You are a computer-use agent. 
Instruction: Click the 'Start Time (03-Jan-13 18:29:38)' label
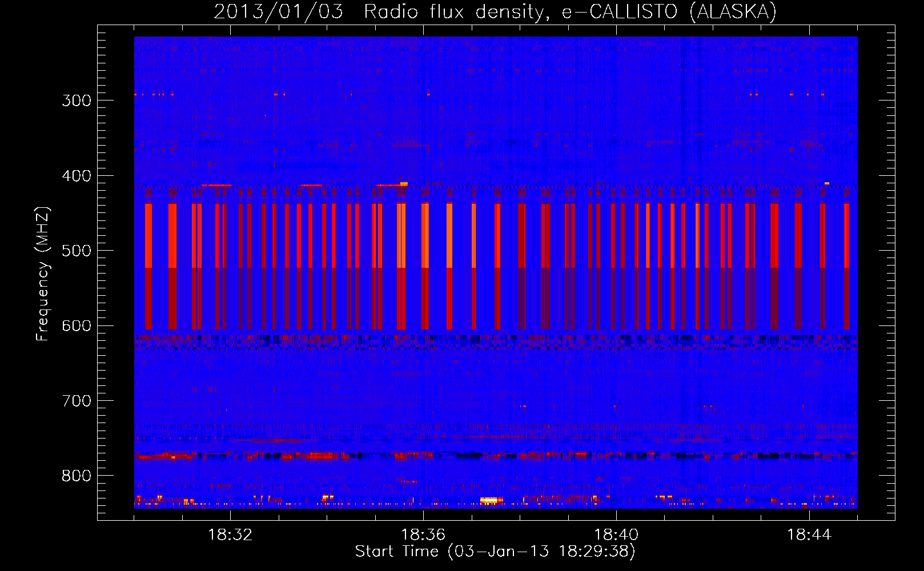(x=495, y=552)
